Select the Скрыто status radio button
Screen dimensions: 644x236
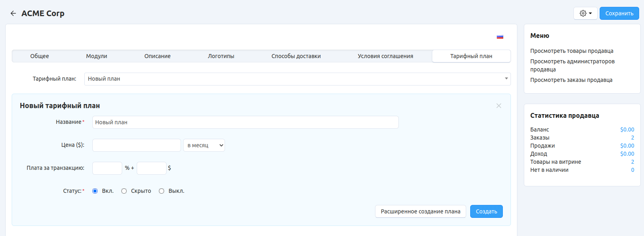pos(124,191)
